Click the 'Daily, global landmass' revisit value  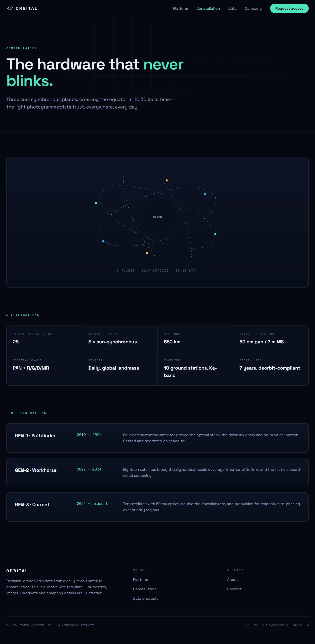coord(114,368)
